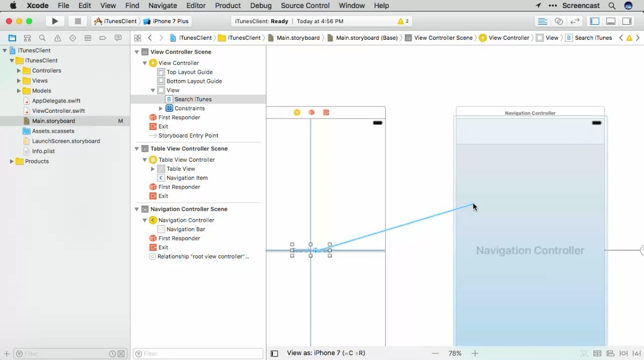The image size is (644, 360).
Task: Open the Navigate menu
Action: pyautogui.click(x=163, y=5)
